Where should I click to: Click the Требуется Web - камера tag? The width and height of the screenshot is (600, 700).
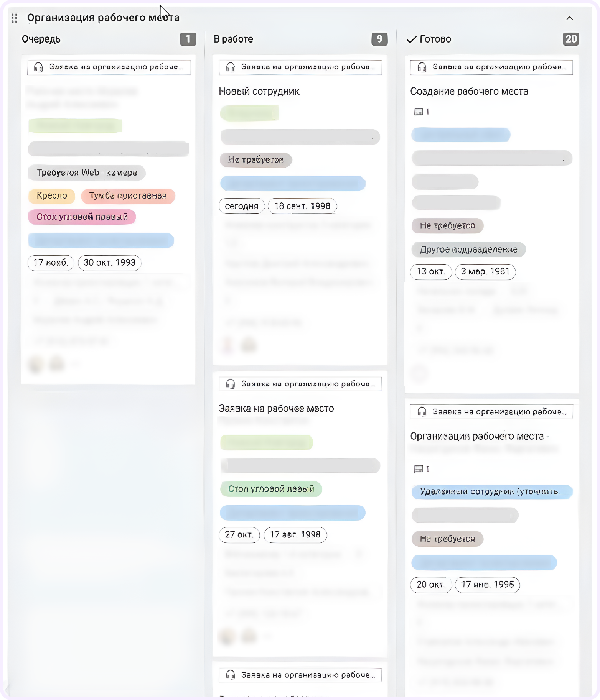point(87,173)
